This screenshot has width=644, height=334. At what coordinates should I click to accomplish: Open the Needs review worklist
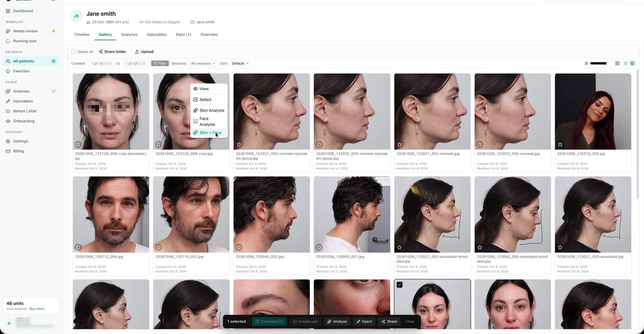[x=25, y=31]
